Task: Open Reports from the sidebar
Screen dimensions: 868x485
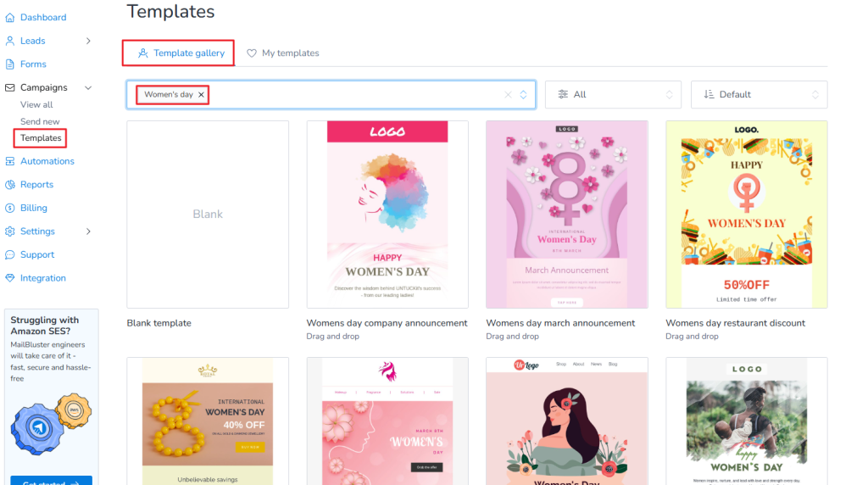Action: click(x=37, y=184)
